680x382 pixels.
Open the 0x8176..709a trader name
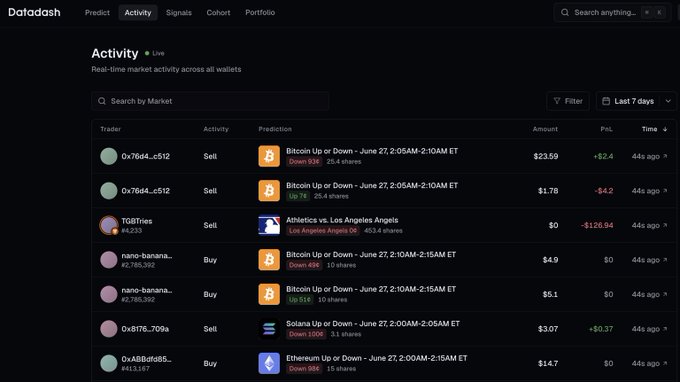pos(145,329)
